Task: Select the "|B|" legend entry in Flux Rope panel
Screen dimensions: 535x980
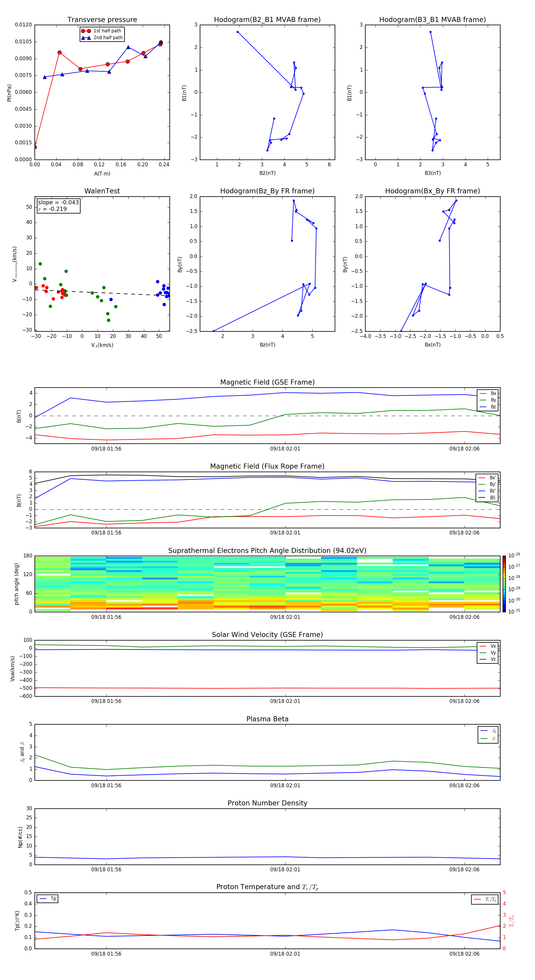Action: tap(487, 498)
